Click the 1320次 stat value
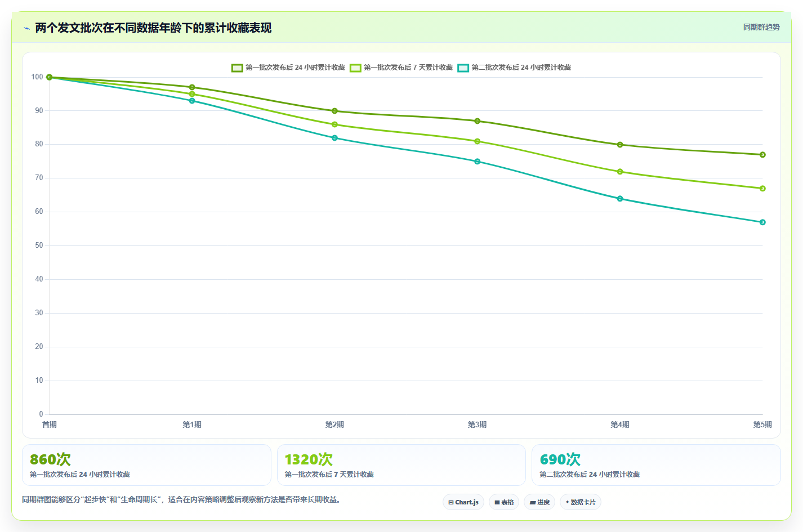The height and width of the screenshot is (532, 803). [x=309, y=459]
